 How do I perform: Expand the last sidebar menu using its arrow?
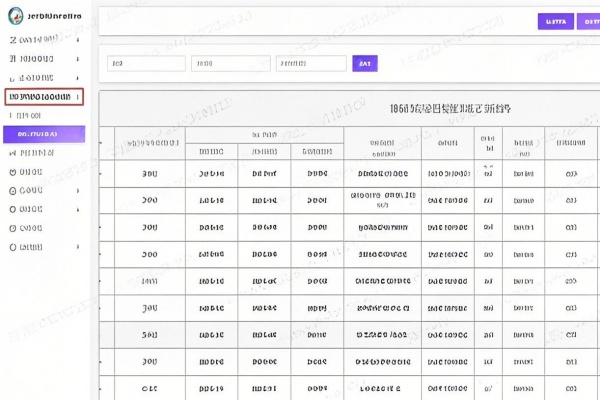click(78, 246)
